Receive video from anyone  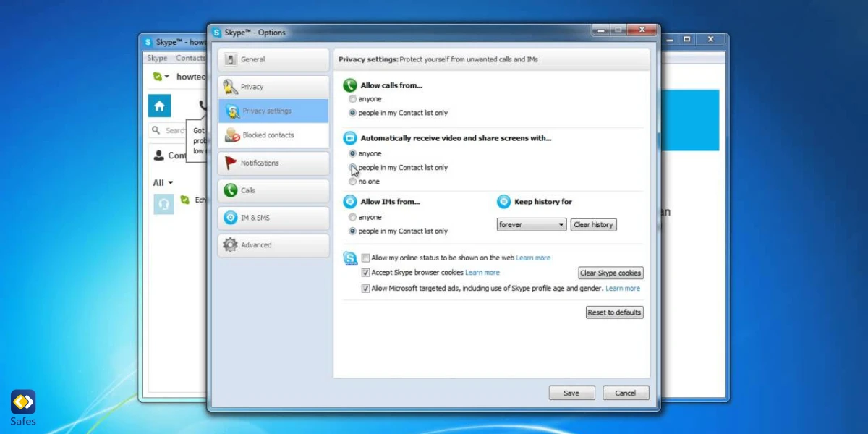(x=352, y=153)
